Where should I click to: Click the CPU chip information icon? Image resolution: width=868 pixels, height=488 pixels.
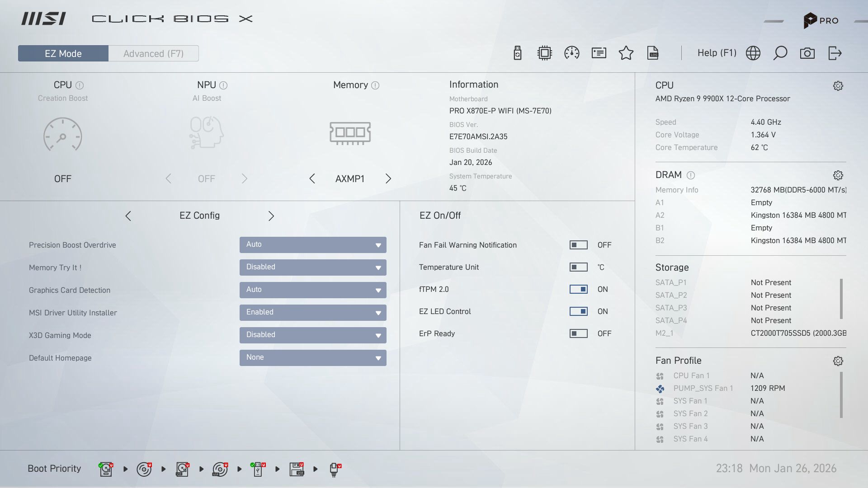click(x=544, y=53)
